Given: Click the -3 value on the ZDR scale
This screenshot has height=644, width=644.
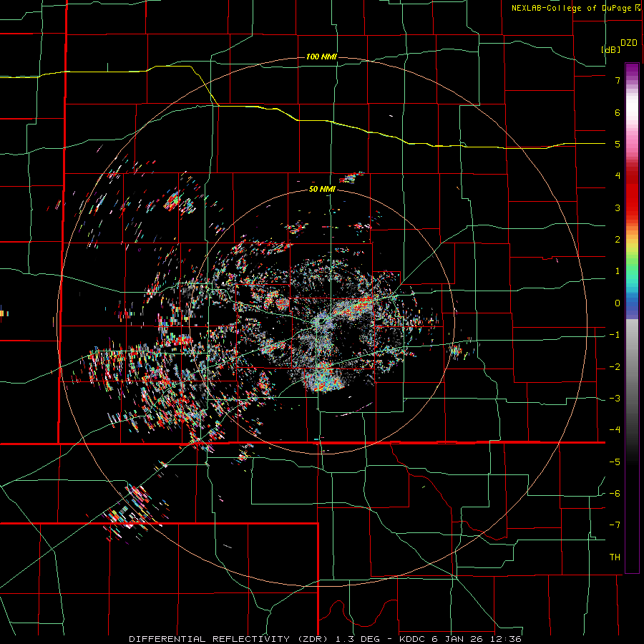Looking at the screenshot, I should click(615, 399).
